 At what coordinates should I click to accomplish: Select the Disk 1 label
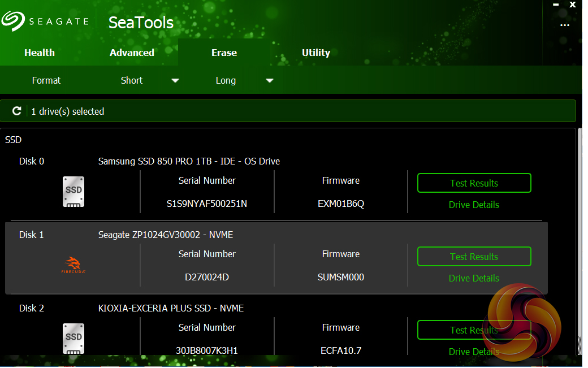[32, 235]
